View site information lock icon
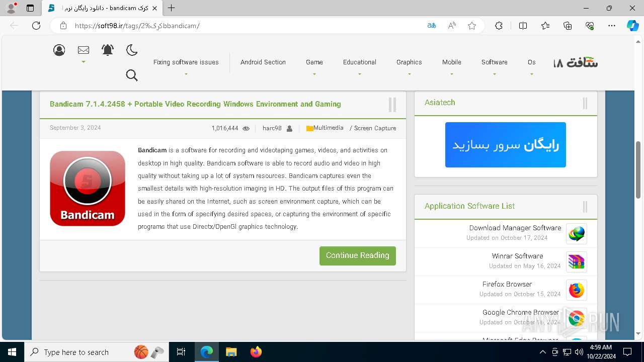The height and width of the screenshot is (362, 644). pyautogui.click(x=63, y=26)
